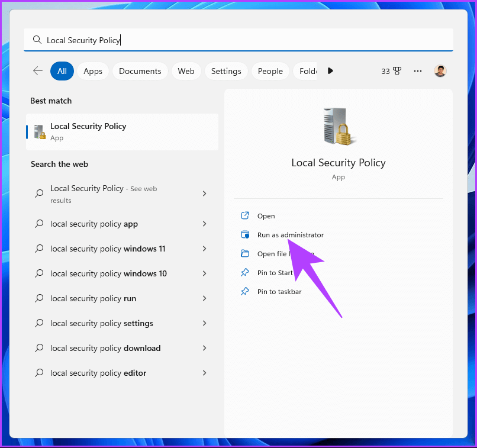The width and height of the screenshot is (477, 448).
Task: Select 'local security policy run' suggestion text
Action: [x=93, y=298]
